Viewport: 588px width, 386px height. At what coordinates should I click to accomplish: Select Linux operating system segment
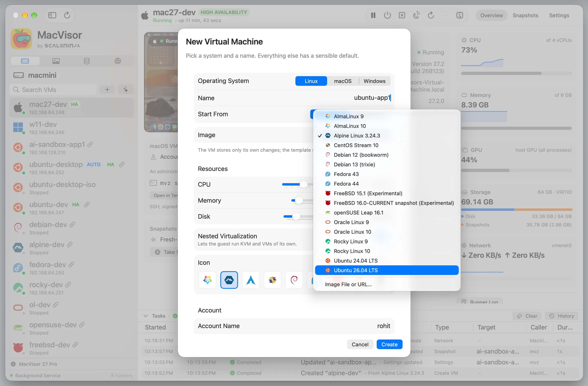pyautogui.click(x=311, y=81)
